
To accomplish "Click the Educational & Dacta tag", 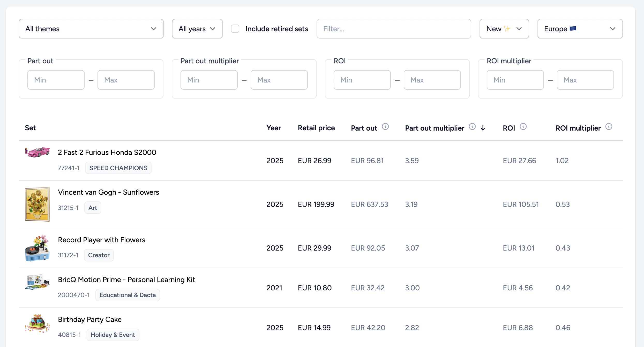I will click(128, 295).
